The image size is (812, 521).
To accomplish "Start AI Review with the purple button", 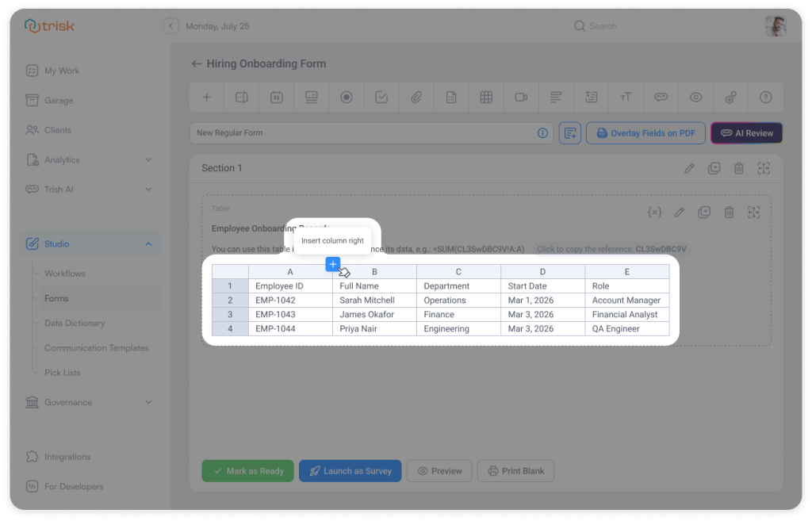I will click(x=746, y=132).
